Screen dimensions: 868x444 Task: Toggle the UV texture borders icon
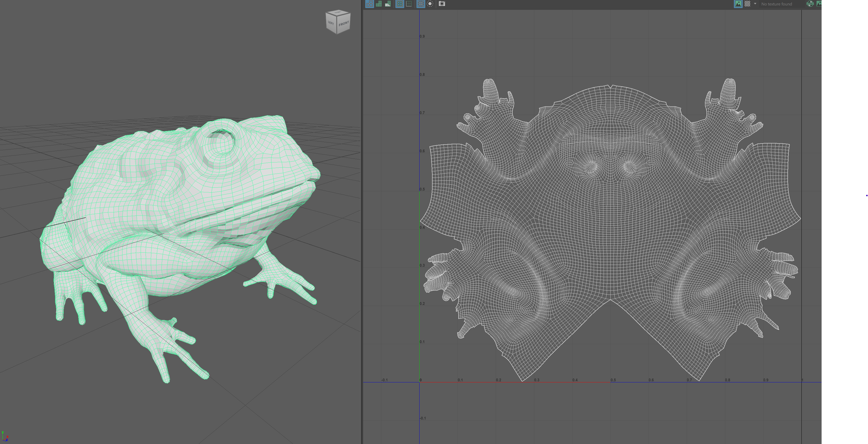(400, 4)
